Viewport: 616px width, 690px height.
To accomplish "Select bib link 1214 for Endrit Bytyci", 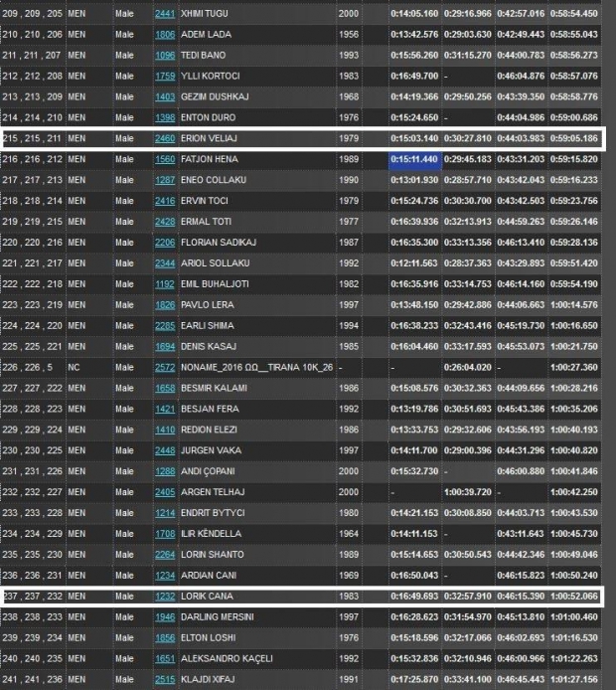I will 165,512.
